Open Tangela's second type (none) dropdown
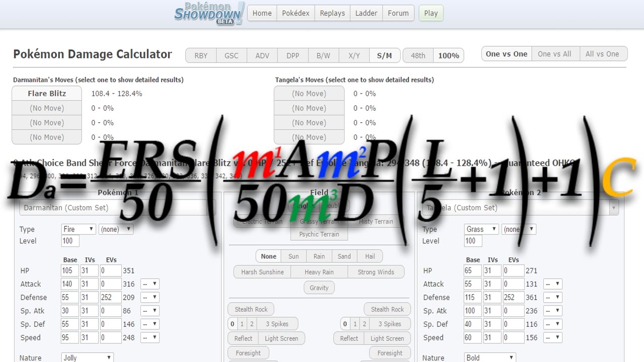 click(519, 229)
